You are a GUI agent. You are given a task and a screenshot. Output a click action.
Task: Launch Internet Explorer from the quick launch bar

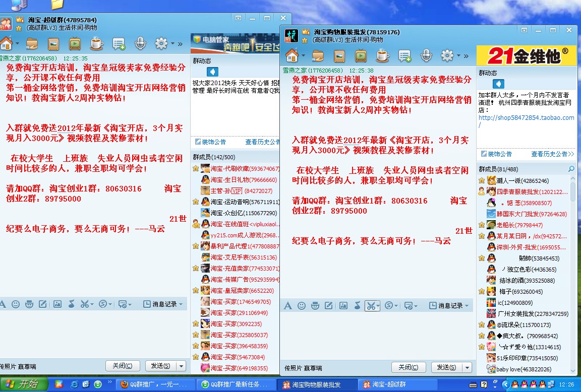click(75, 384)
